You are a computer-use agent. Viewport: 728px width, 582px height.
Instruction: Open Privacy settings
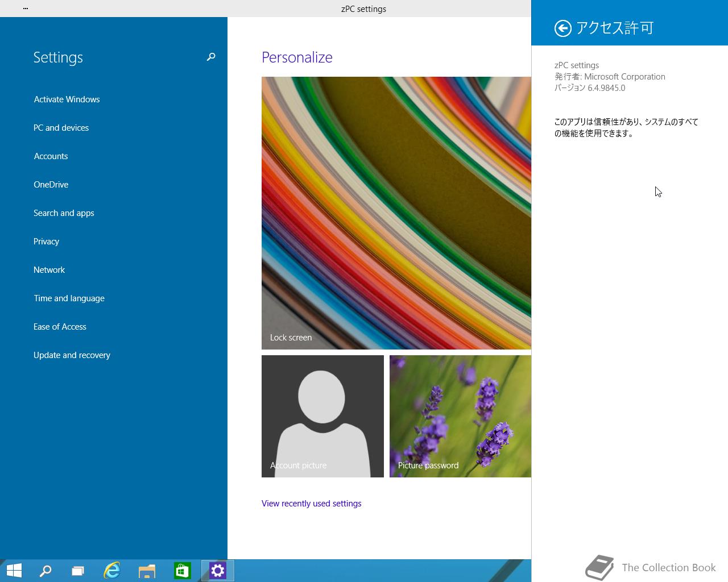pyautogui.click(x=46, y=242)
